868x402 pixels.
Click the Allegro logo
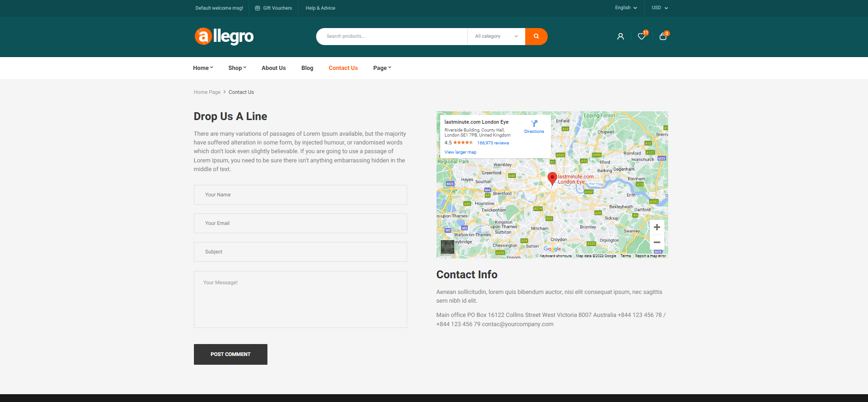[224, 36]
